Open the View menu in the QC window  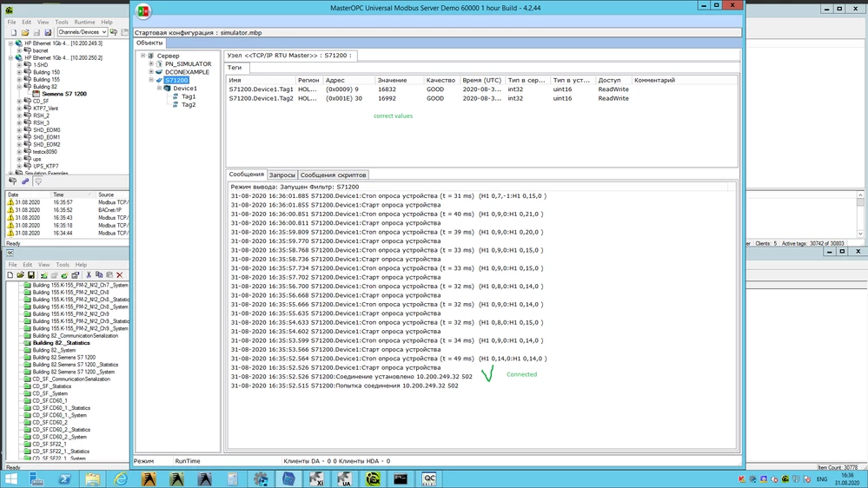click(x=43, y=265)
